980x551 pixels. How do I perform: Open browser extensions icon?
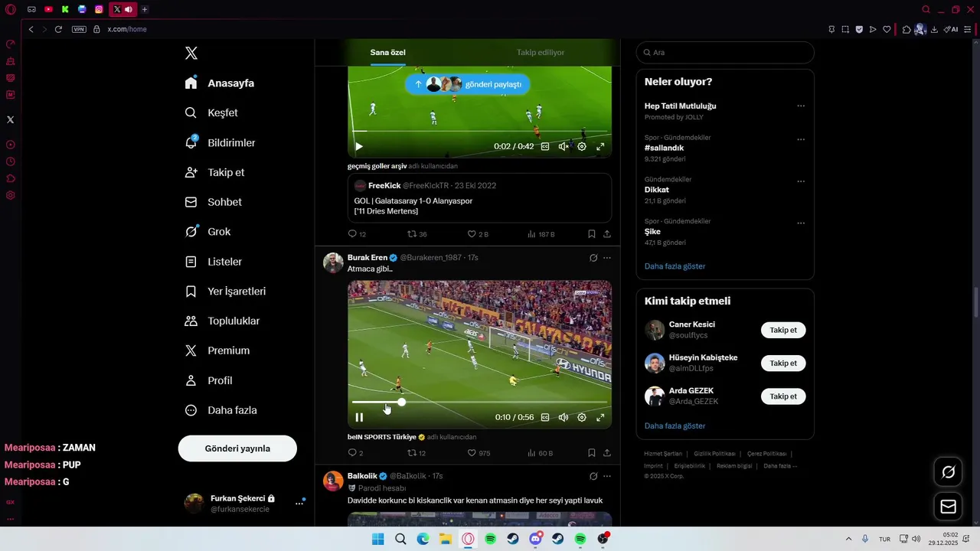point(906,29)
